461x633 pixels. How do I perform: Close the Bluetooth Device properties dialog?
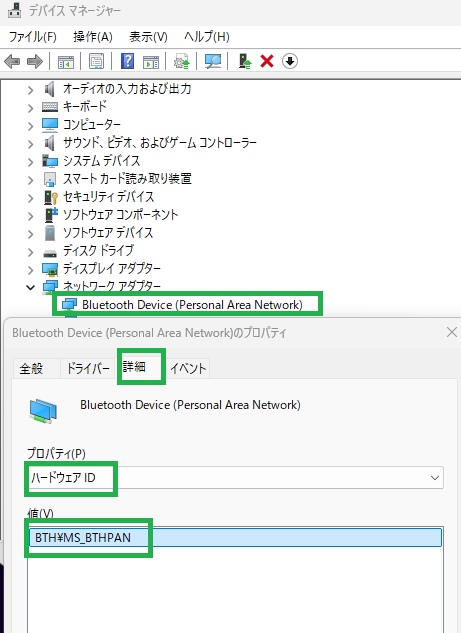tap(452, 332)
